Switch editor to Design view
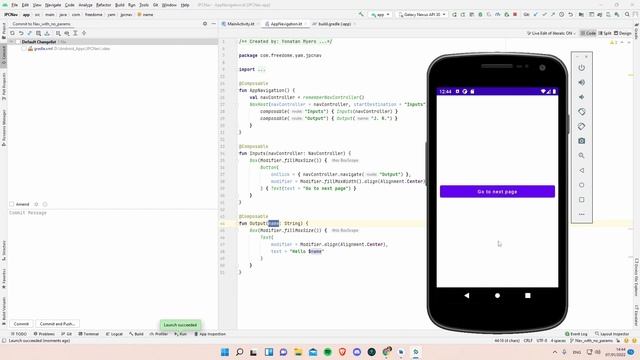The width and height of the screenshot is (640, 360). (x=622, y=33)
